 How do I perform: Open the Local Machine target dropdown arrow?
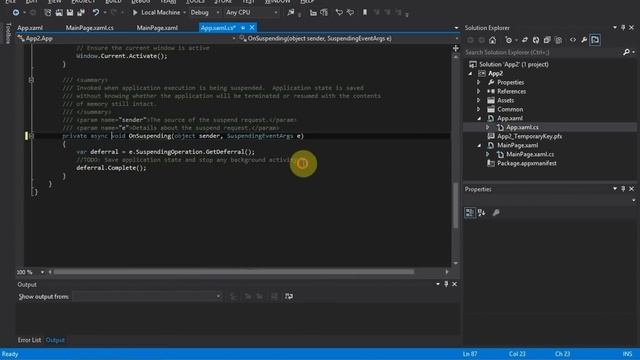(x=184, y=13)
